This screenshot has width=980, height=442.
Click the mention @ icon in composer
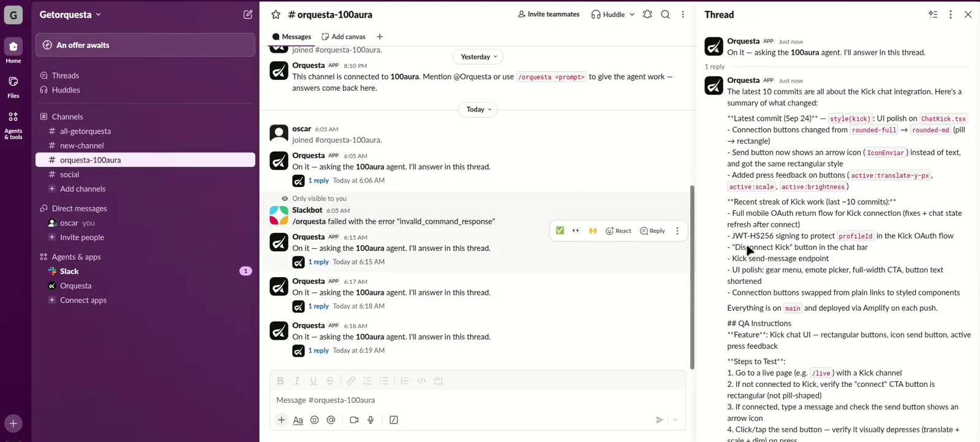pyautogui.click(x=331, y=420)
